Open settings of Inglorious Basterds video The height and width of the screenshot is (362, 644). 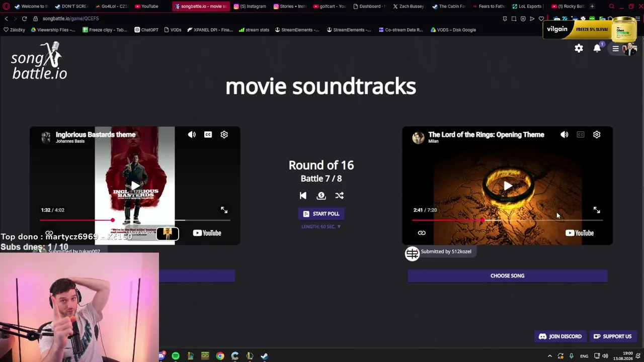click(x=224, y=135)
